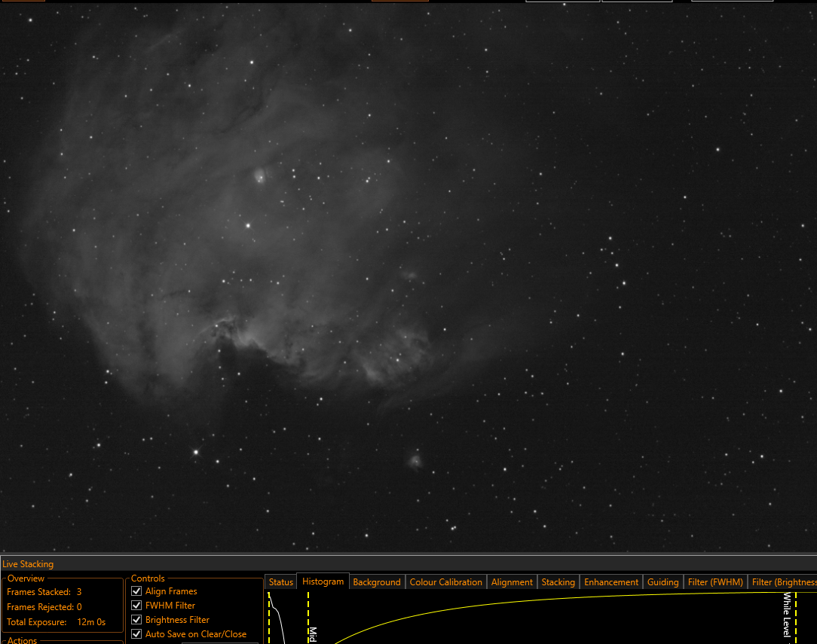Toggle the FWHM Filter checkbox
Viewport: 817px width, 644px height.
point(136,606)
